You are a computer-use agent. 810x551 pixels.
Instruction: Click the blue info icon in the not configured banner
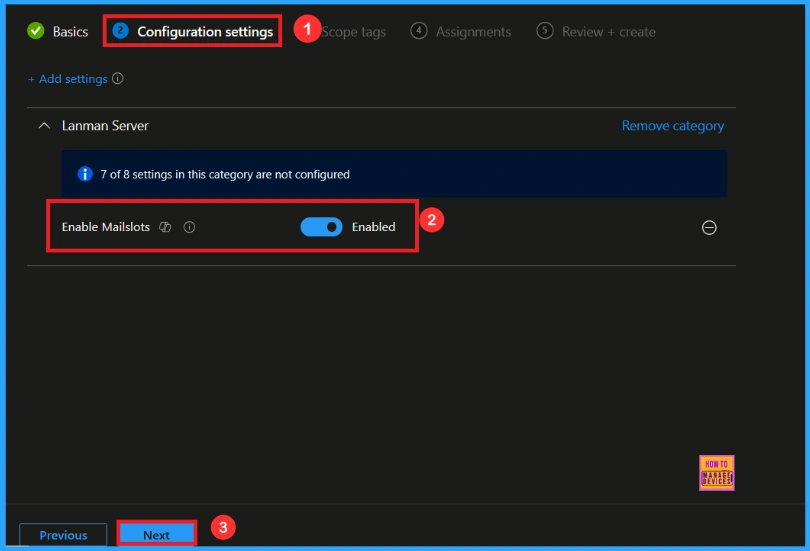(85, 174)
